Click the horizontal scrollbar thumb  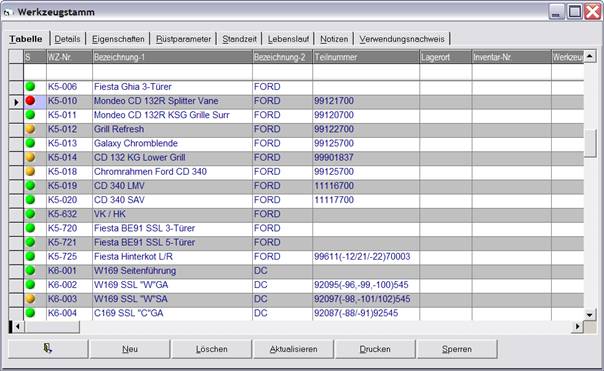coord(52,327)
